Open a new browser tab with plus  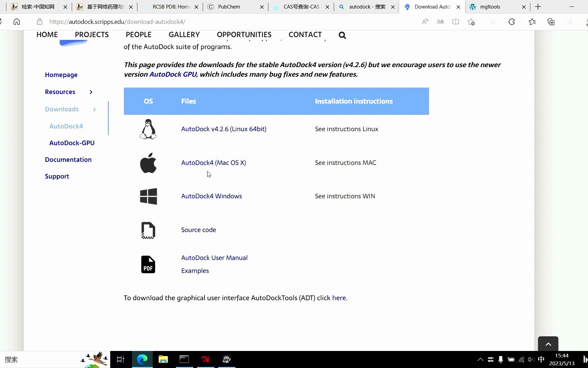538,7
